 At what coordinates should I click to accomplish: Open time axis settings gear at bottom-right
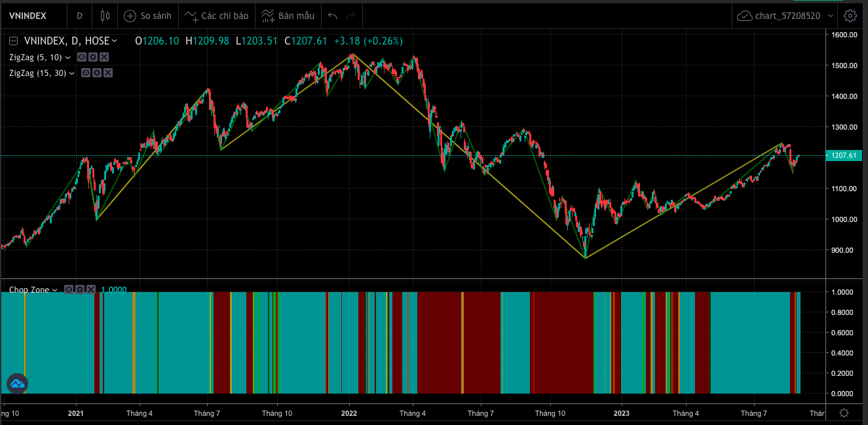[x=844, y=413]
